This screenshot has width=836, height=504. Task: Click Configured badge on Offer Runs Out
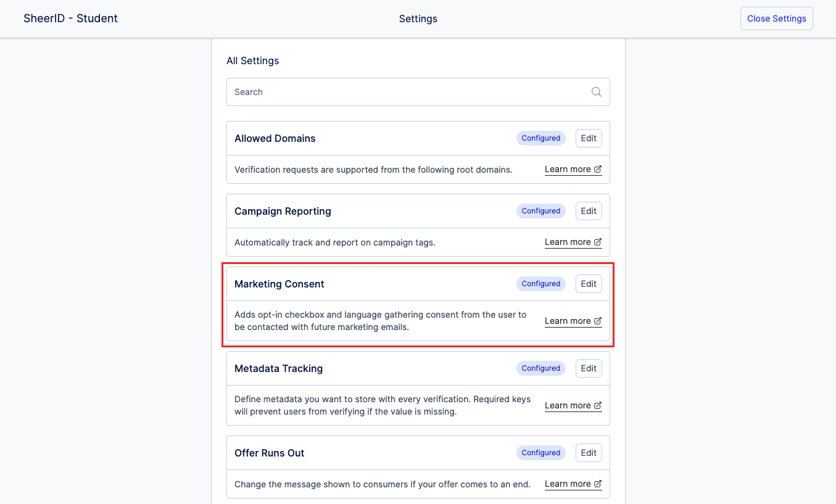click(540, 453)
